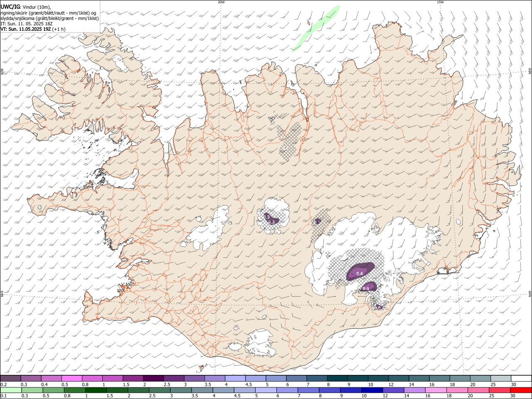Click the '15W' longitude label at the top edge

click(x=440, y=2)
